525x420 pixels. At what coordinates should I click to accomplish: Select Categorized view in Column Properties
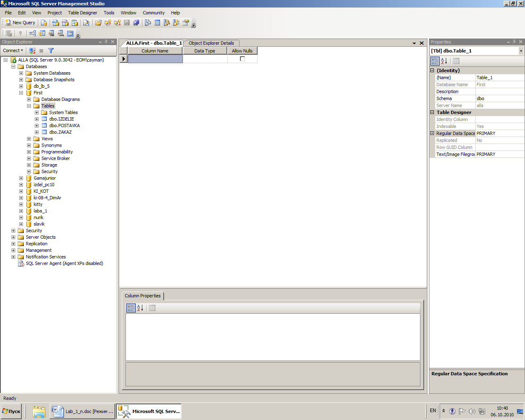click(131, 308)
